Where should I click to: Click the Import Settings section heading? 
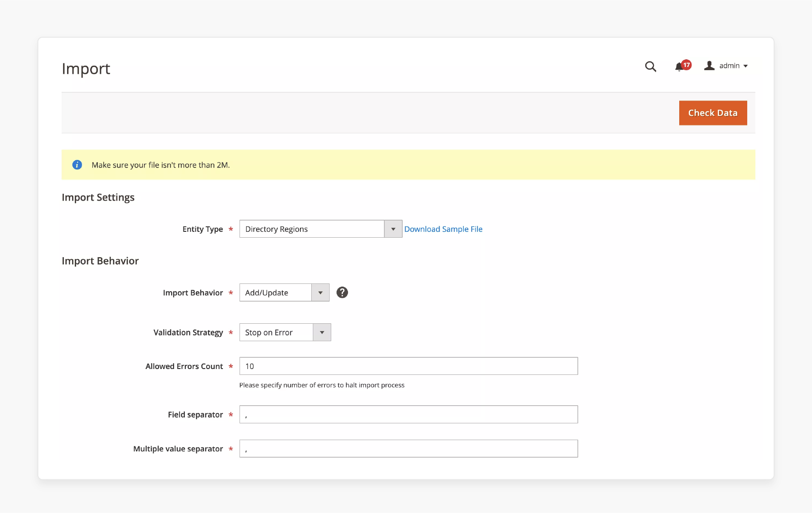[x=98, y=197]
